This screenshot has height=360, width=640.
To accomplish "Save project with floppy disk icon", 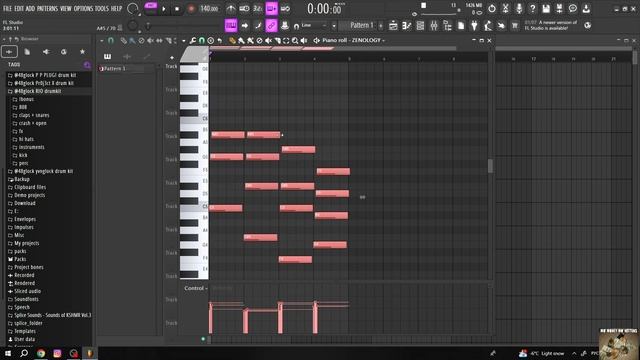I will point(546,8).
